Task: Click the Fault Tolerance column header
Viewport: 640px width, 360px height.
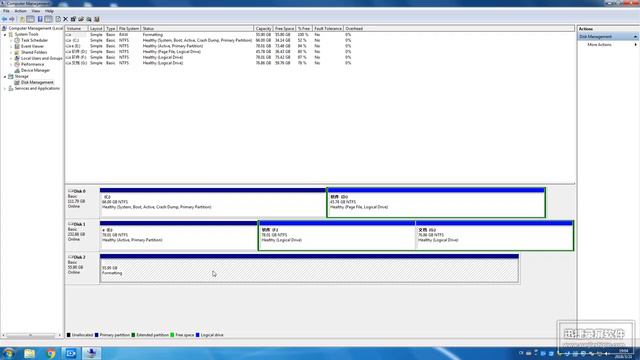Action: [x=328, y=29]
